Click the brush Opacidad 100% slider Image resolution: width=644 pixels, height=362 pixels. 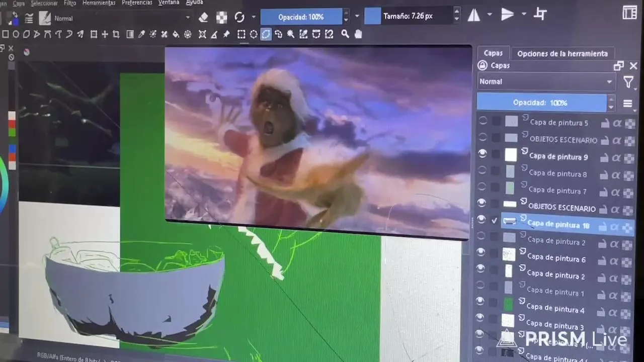(301, 17)
